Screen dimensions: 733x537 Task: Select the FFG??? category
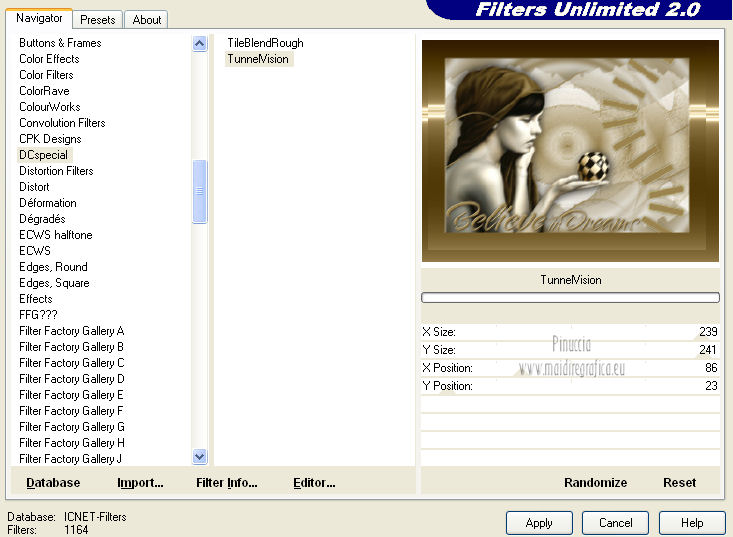point(38,315)
